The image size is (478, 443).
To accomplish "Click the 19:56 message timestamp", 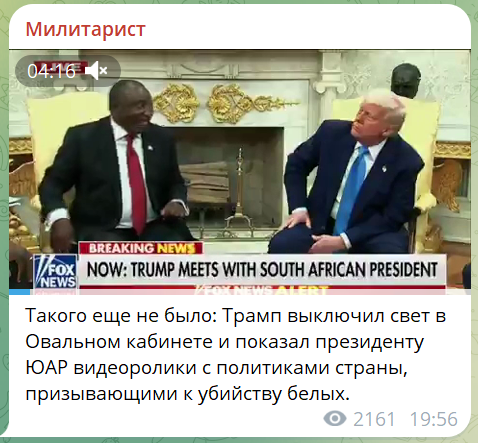I will click(x=433, y=419).
